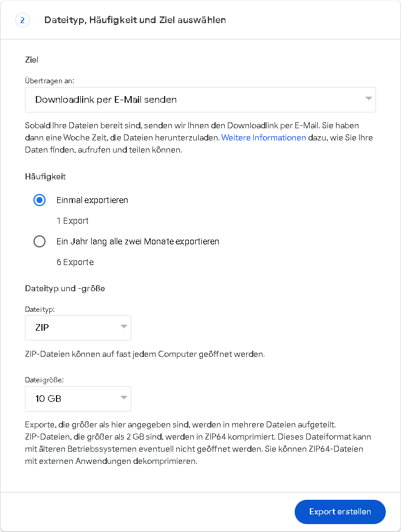This screenshot has height=532, width=401.
Task: Click the 'Dateityp, Häufigkeit und Ziel auswählen' header
Action: 135,20
